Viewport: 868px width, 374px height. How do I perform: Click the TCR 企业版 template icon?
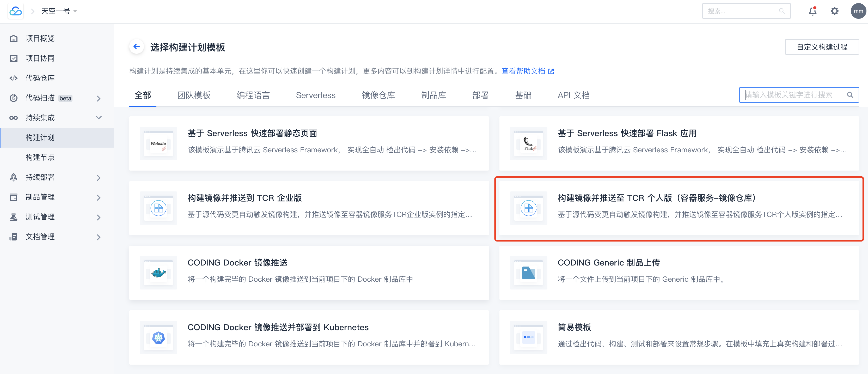pos(158,208)
